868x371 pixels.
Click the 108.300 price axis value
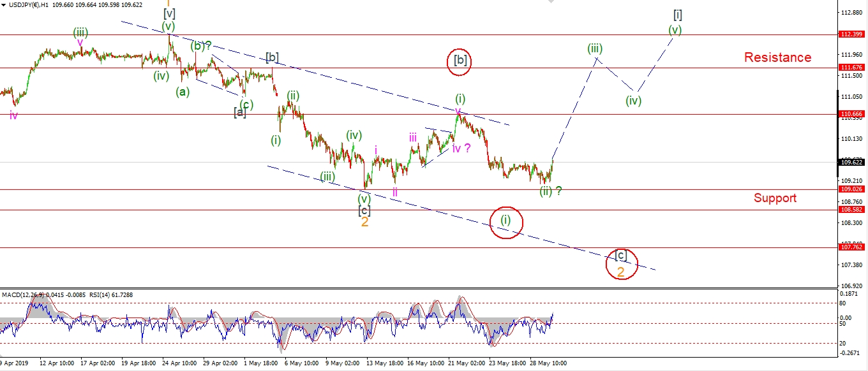853,222
